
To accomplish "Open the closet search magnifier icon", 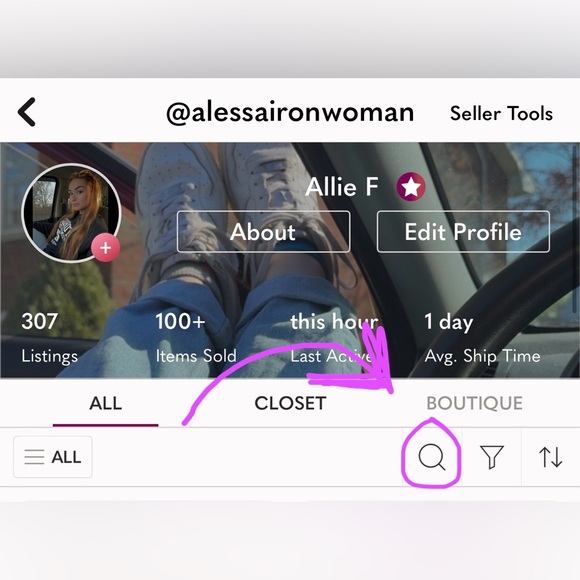I will pos(432,457).
